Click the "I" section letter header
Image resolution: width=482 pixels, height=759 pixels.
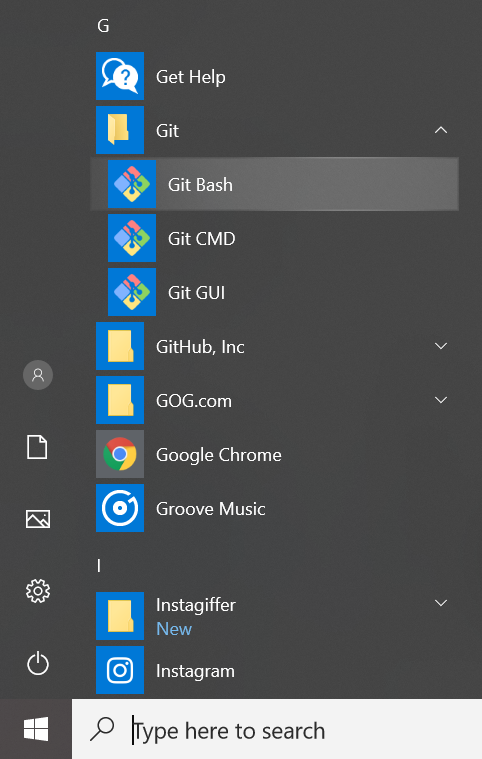click(x=99, y=565)
